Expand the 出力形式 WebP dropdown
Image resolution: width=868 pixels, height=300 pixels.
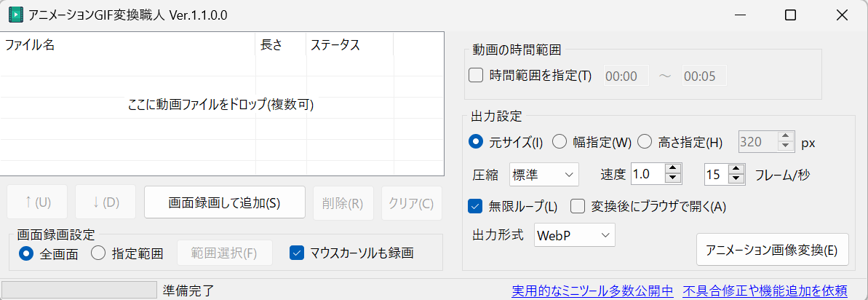575,234
